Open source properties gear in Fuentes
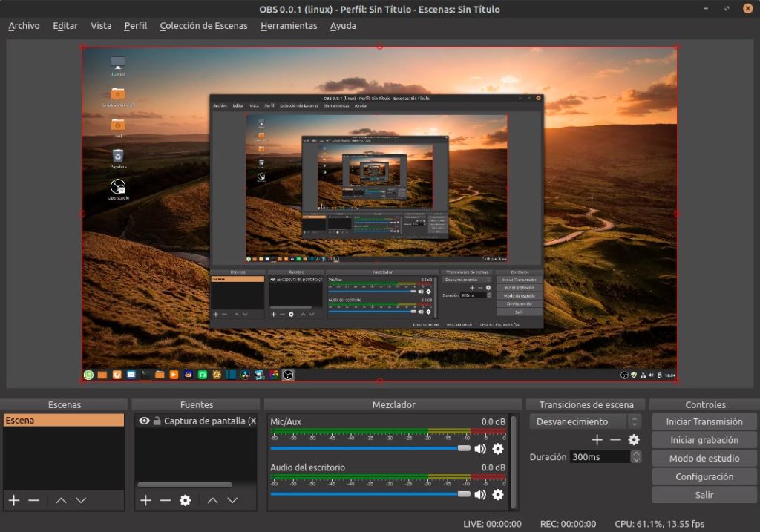The height and width of the screenshot is (532, 760). tap(185, 500)
